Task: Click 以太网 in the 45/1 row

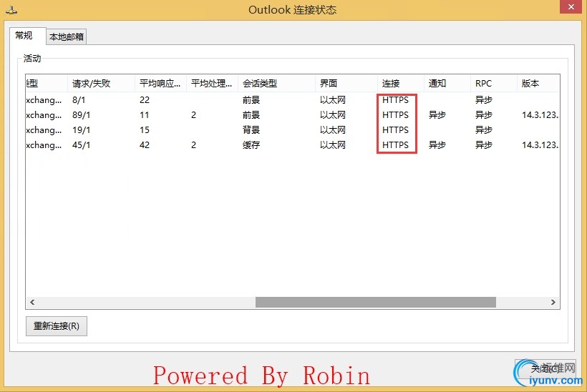Action: tap(332, 144)
